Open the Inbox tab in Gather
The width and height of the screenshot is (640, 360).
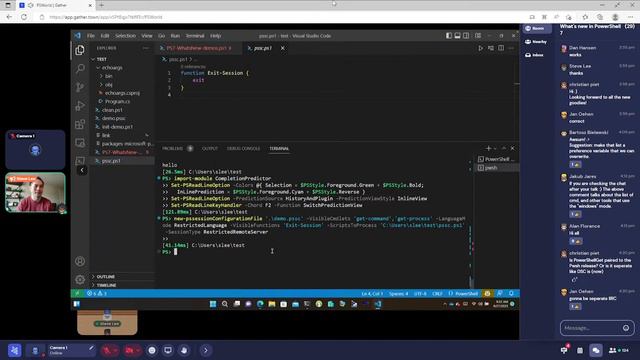(534, 55)
